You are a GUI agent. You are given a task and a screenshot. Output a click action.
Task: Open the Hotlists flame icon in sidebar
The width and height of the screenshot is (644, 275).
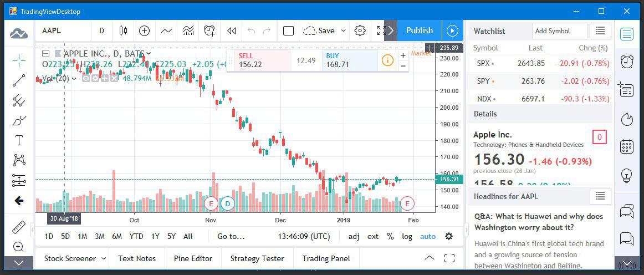pyautogui.click(x=627, y=119)
